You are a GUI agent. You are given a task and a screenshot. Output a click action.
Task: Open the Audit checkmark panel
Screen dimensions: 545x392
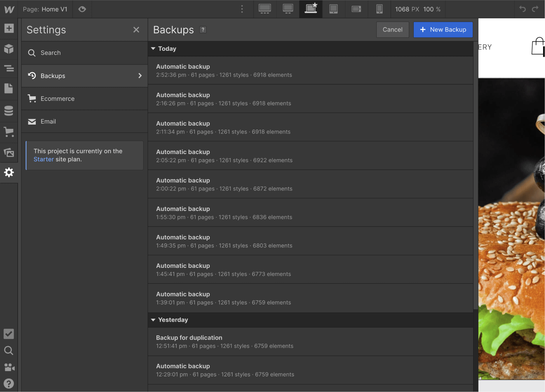pyautogui.click(x=9, y=334)
